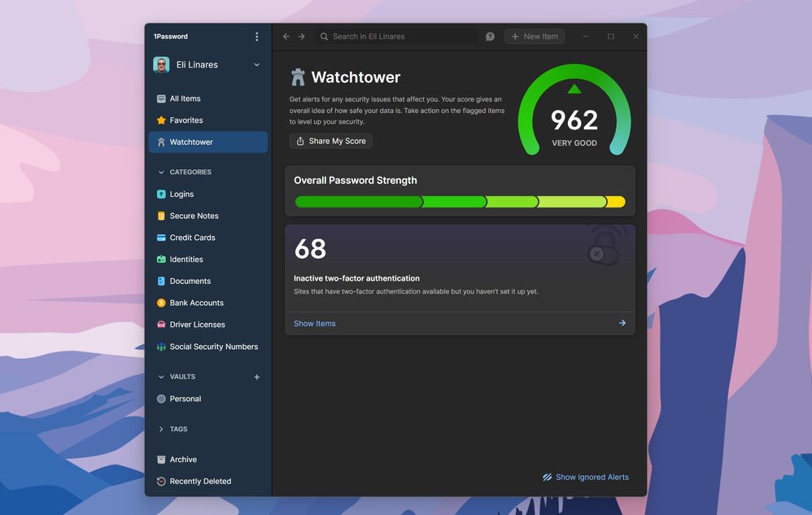Click the Bank Accounts coin icon
Image resolution: width=812 pixels, height=515 pixels.
point(161,303)
